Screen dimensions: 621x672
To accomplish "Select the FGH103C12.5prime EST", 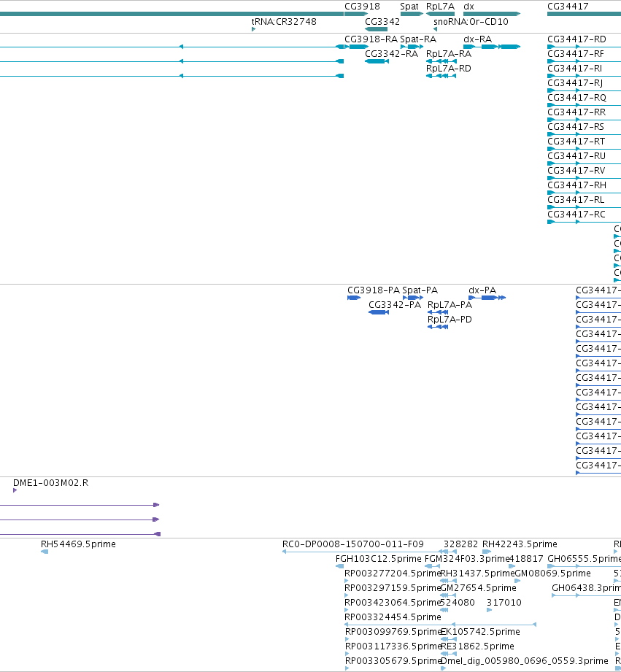I will 340,566.
